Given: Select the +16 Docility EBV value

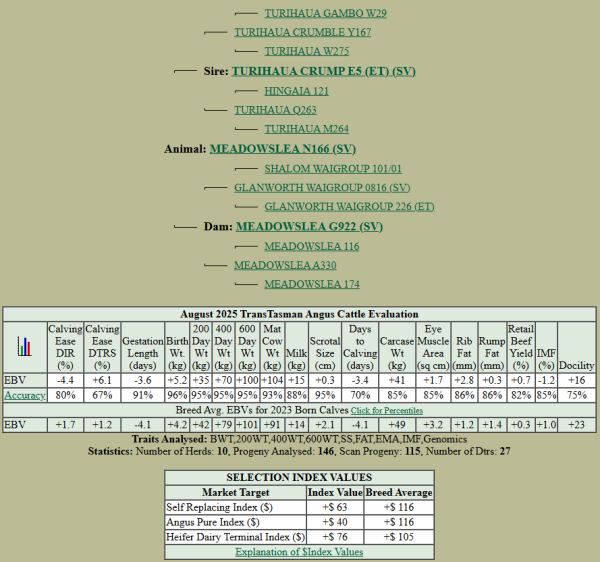Looking at the screenshot, I should [577, 380].
